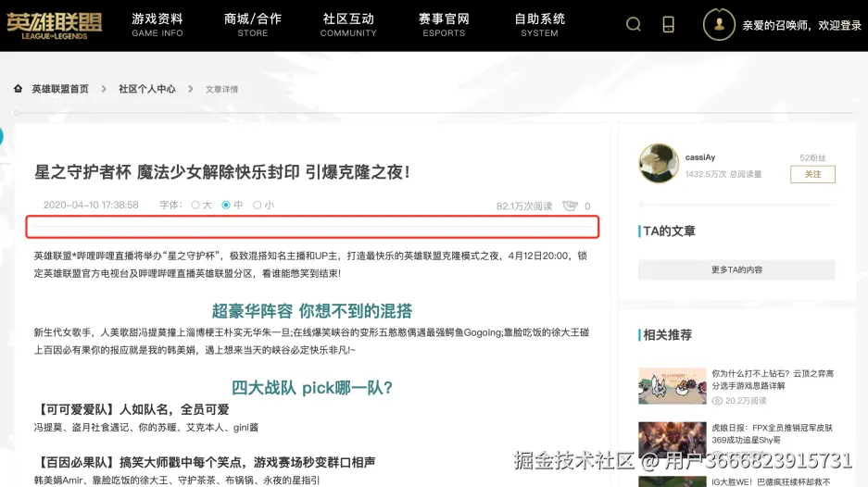This screenshot has width=868, height=487.
Task: Click the mobile phone icon
Action: (668, 24)
